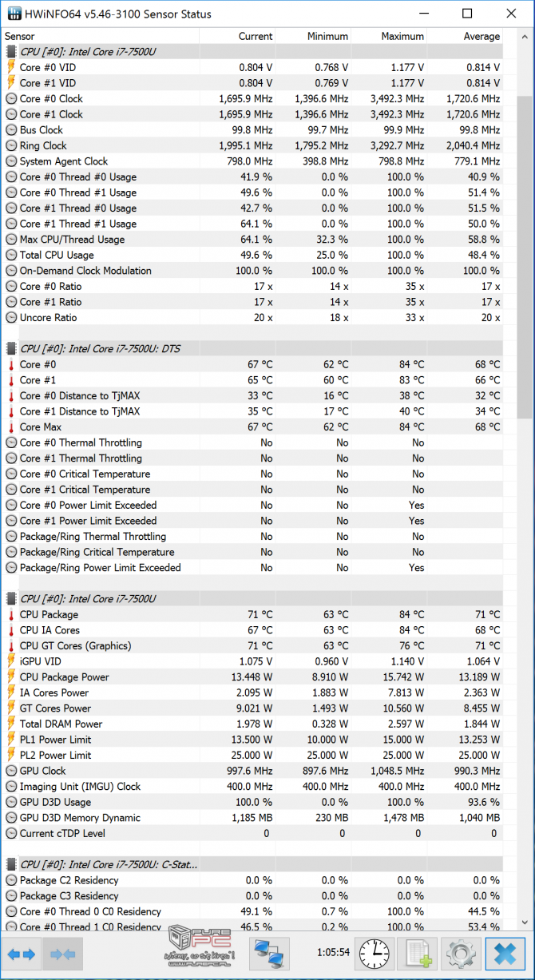Click the 1,185 MB current GPU memory value
The height and width of the screenshot is (980, 535).
252,818
